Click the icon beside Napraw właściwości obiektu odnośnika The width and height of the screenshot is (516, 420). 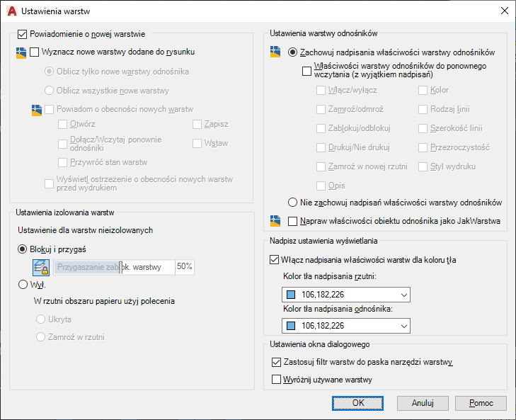(x=276, y=221)
